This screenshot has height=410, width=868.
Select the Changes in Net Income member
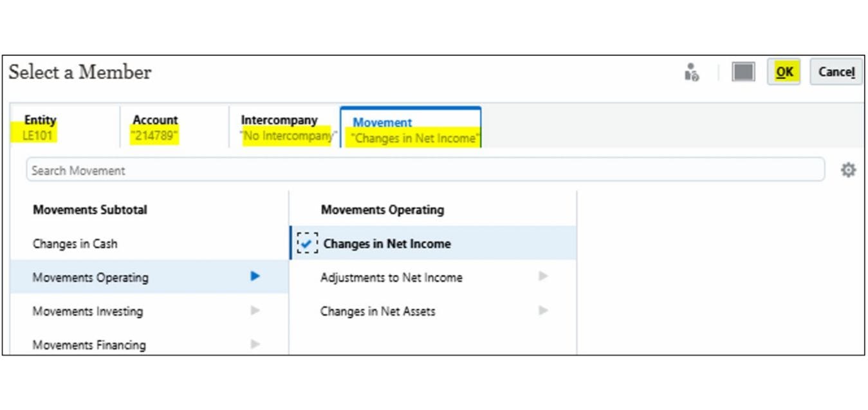pos(387,243)
